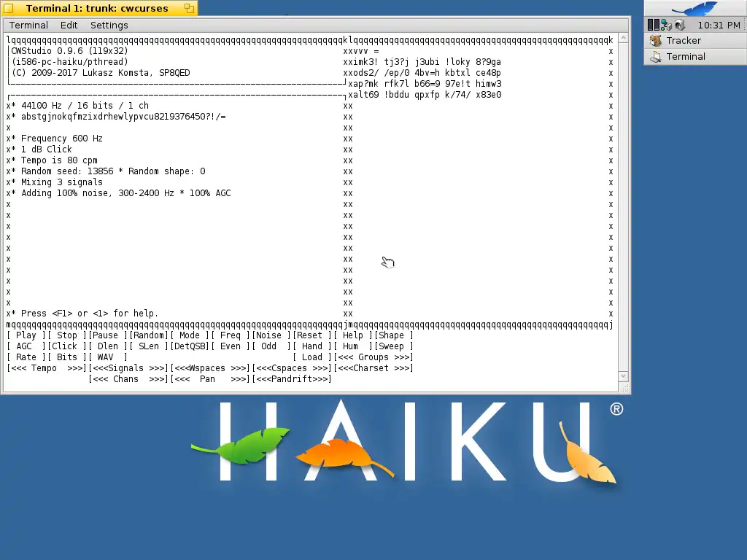The height and width of the screenshot is (560, 747).
Task: Click the zoom button on the Terminal window tab
Action: tap(189, 8)
